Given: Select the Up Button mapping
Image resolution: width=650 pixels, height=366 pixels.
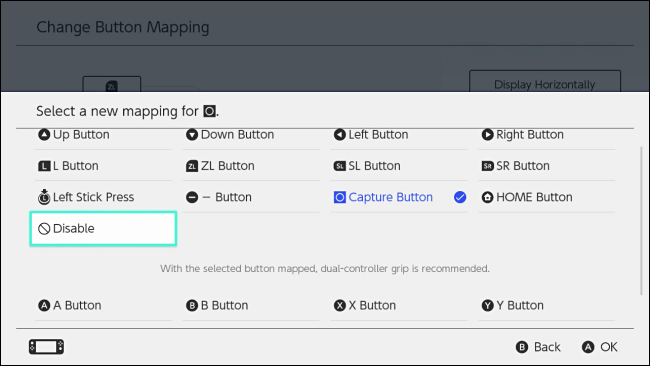Looking at the screenshot, I should [103, 135].
